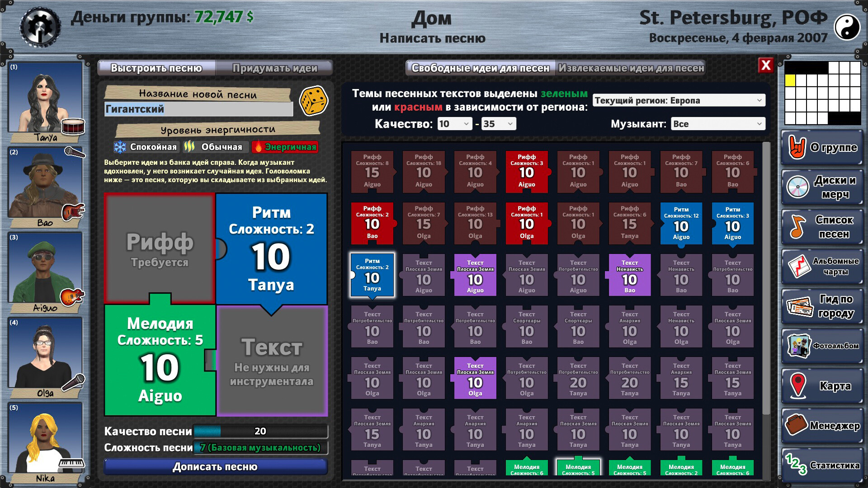Select Tanya's portrait thumbnail

click(x=45, y=97)
